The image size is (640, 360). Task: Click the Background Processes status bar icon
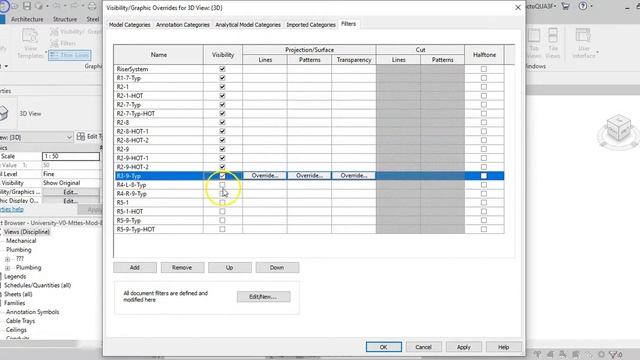click(601, 355)
